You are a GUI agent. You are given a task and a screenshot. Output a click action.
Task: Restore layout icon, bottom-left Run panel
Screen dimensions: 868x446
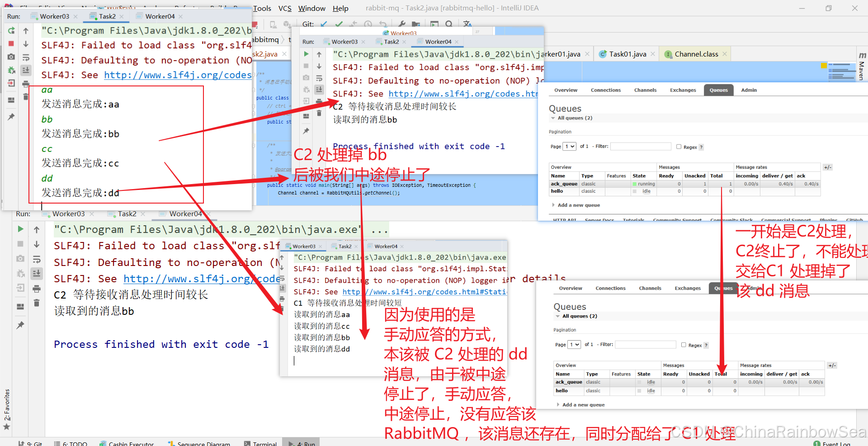tap(20, 306)
